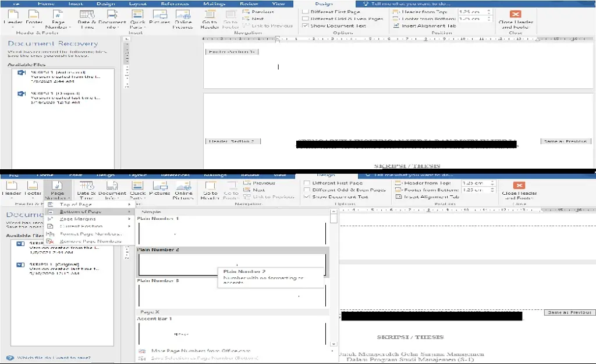This screenshot has width=596, height=364.
Task: Click page number gallery vertical scrollbar
Action: point(334,277)
